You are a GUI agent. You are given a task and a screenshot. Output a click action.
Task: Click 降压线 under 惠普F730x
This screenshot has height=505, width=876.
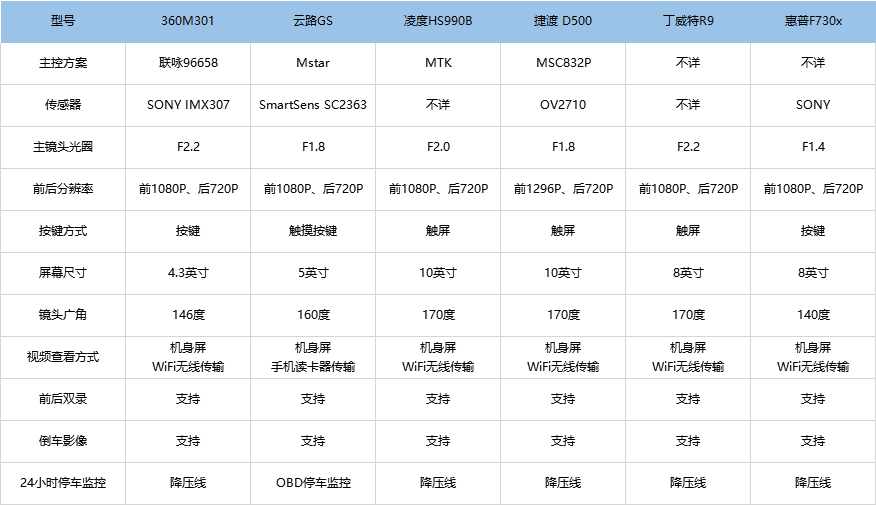tap(813, 483)
